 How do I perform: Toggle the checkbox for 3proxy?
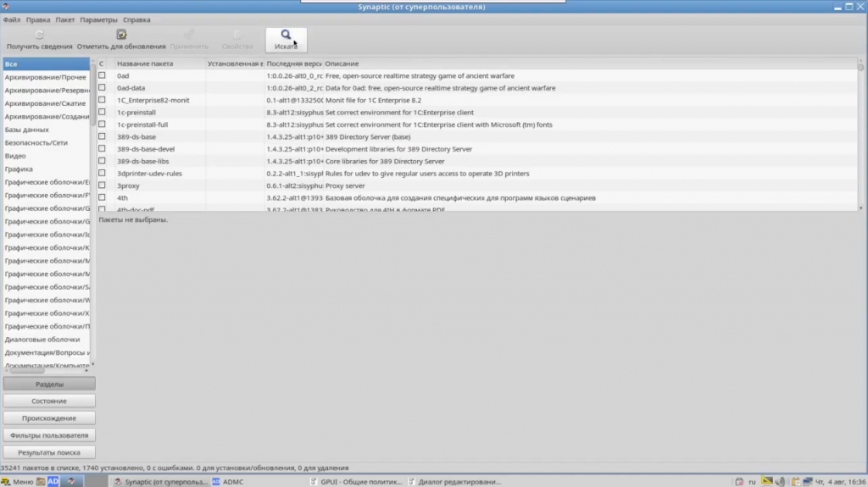coord(102,185)
